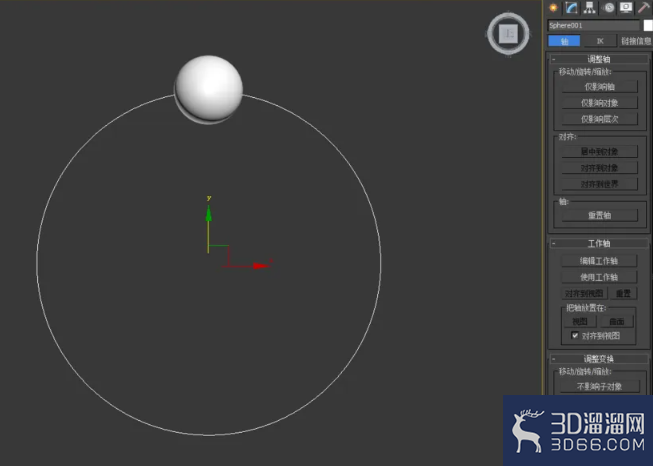Select the white sphere in the viewport
Screen dimensions: 653x466
tap(209, 88)
